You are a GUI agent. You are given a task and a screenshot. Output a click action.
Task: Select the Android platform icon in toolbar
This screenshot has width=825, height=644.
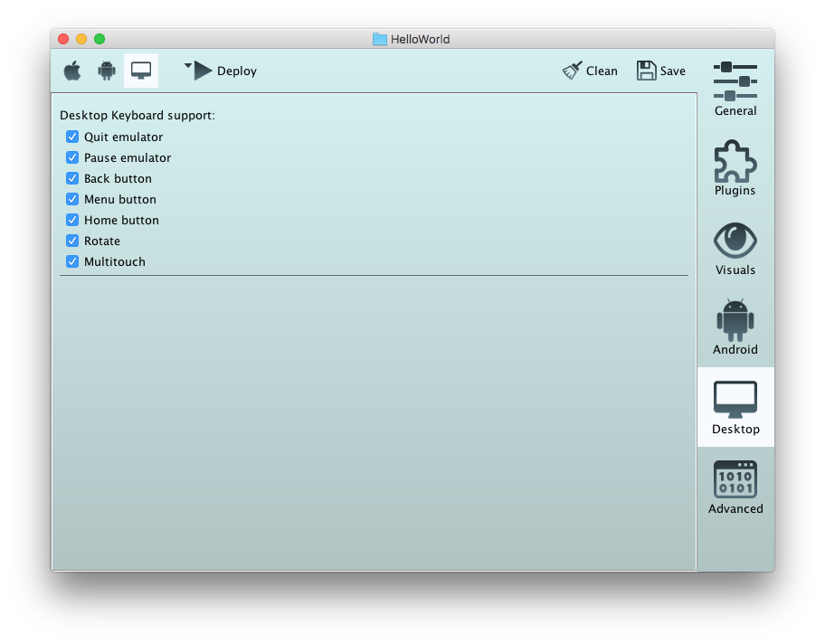click(x=107, y=71)
